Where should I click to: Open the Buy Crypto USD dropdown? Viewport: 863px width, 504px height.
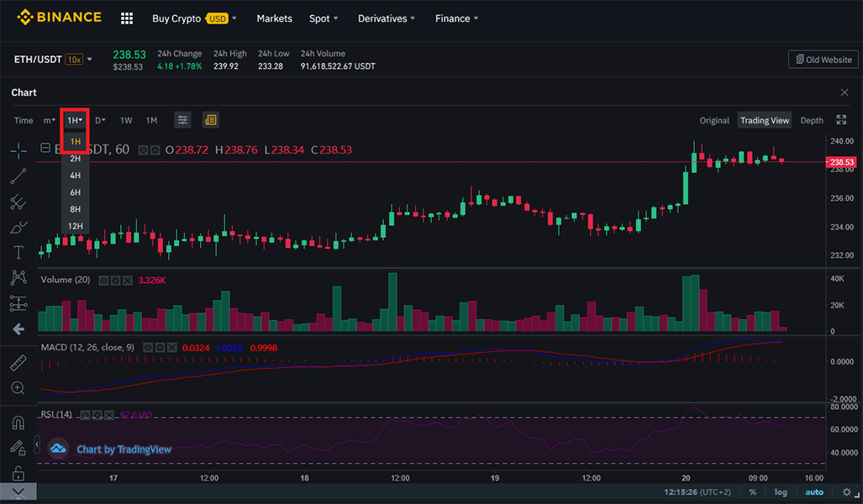(194, 18)
